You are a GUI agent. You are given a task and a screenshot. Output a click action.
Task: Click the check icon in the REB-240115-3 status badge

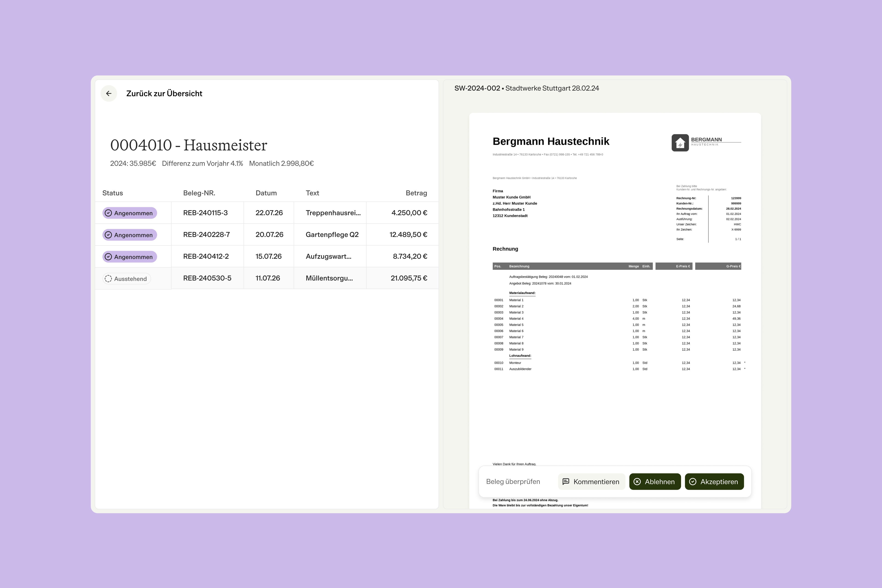coord(108,213)
